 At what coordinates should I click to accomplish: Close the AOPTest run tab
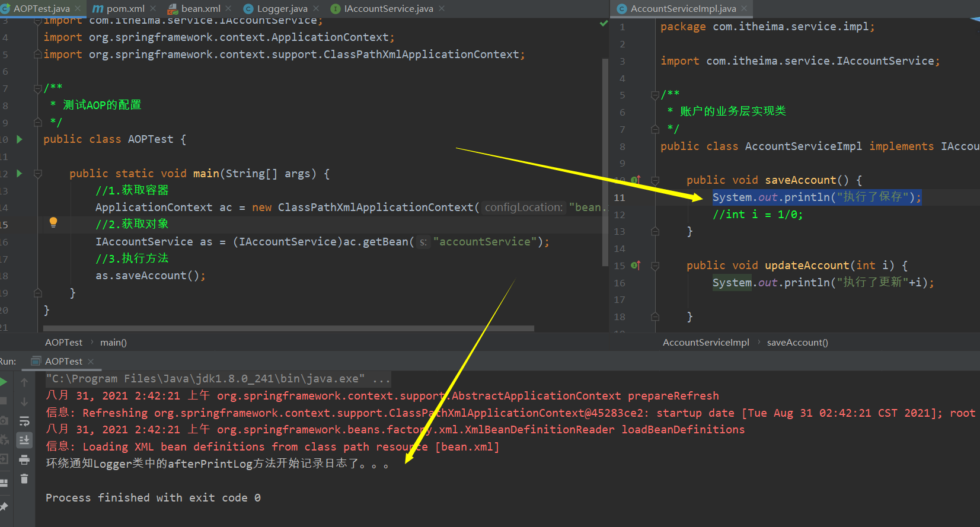(x=91, y=361)
